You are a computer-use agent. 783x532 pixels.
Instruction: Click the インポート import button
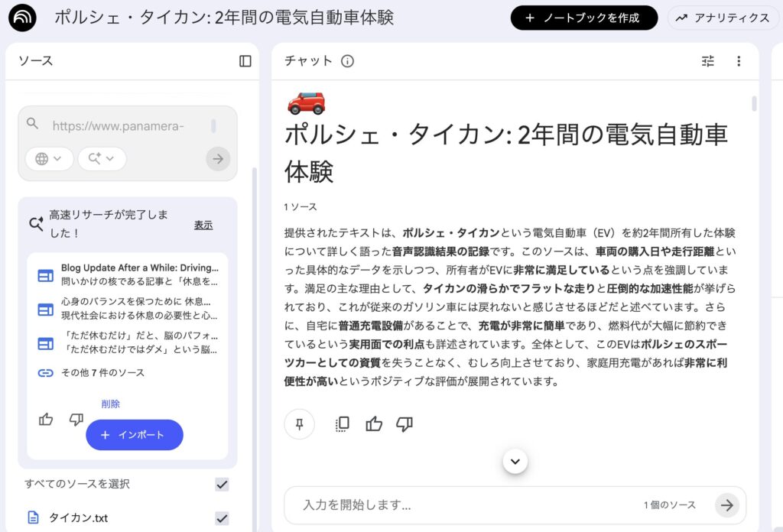[135, 435]
